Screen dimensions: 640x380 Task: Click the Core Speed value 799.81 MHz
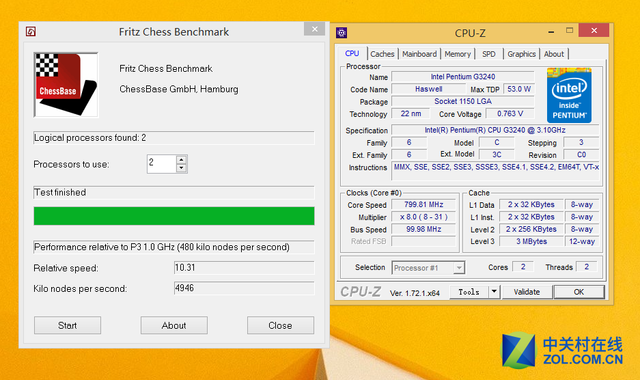click(424, 204)
